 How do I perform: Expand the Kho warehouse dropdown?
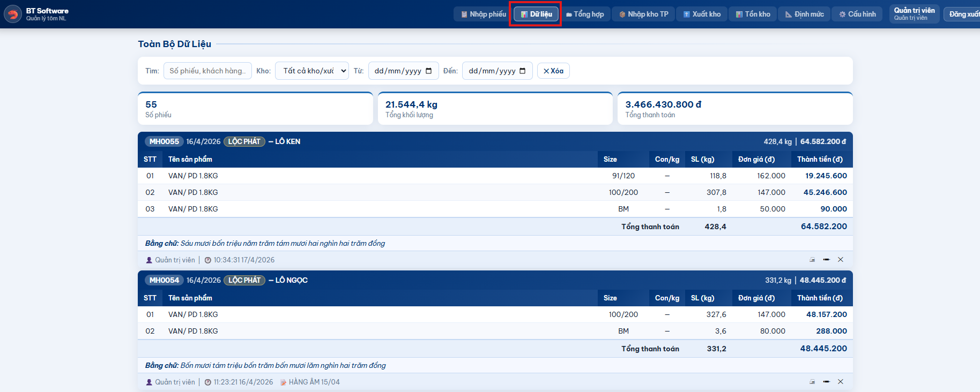pos(312,71)
